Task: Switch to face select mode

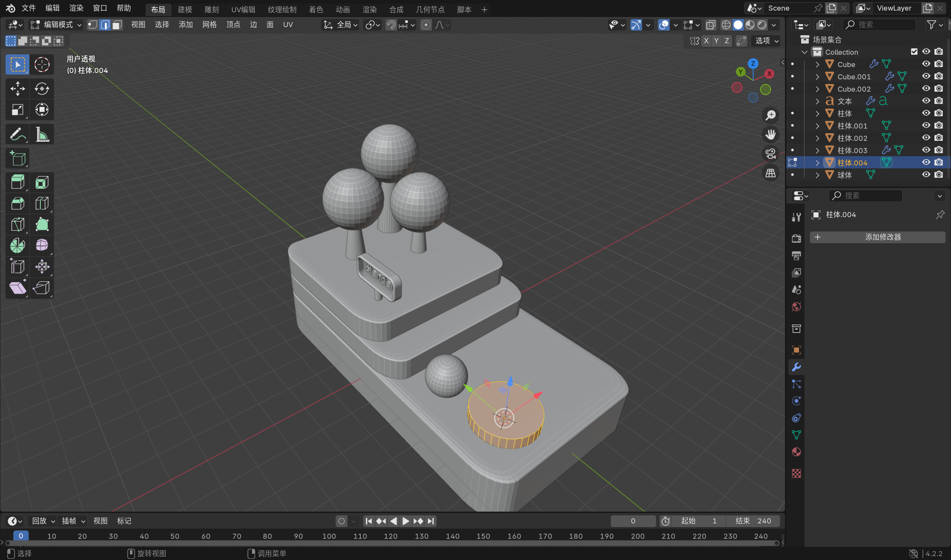Action: (117, 25)
